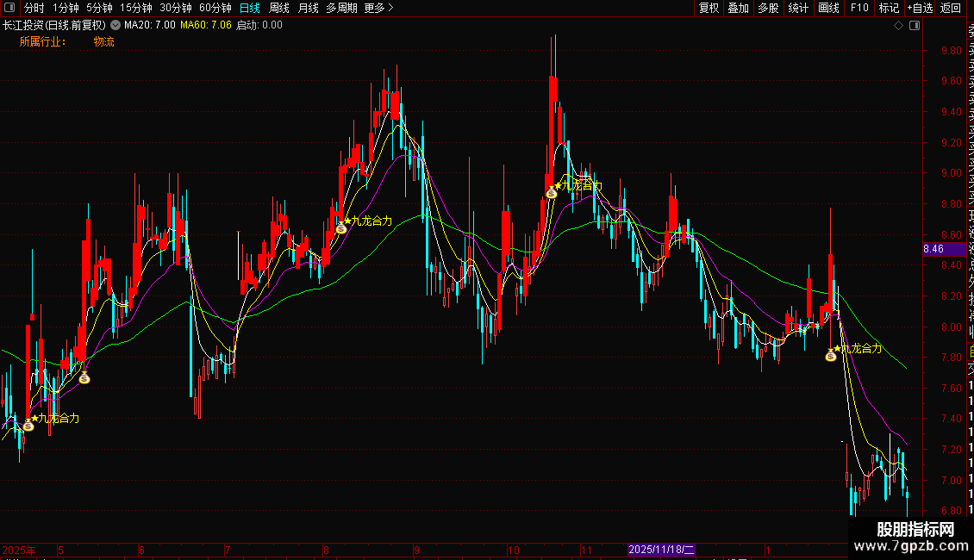Select the 日线 daily chart tab
The width and height of the screenshot is (974, 560).
(x=250, y=8)
